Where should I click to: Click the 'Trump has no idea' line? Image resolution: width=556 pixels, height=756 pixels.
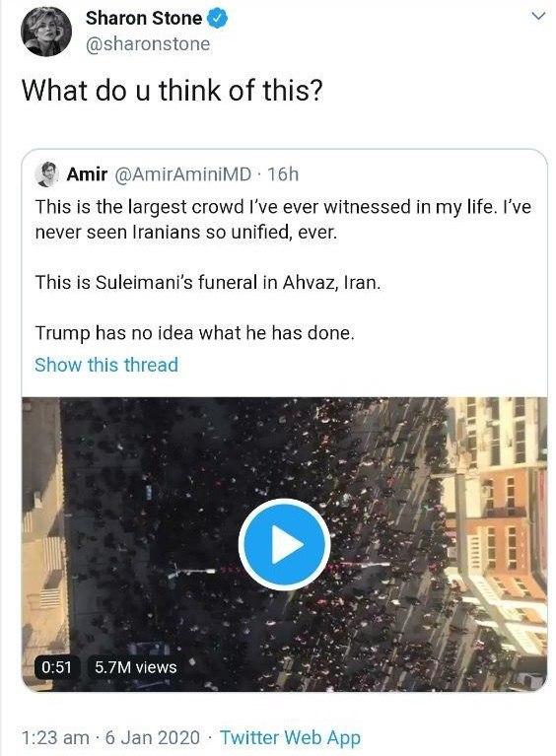(195, 333)
